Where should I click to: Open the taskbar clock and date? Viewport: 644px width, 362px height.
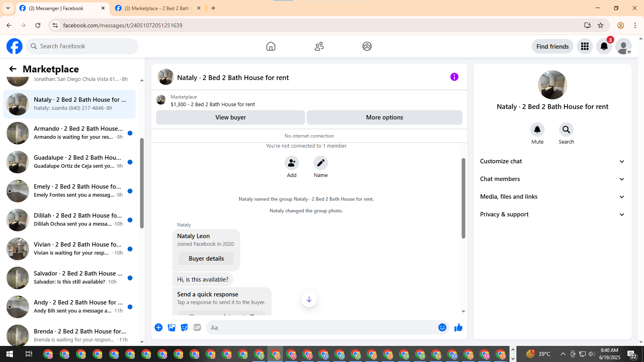click(x=609, y=354)
